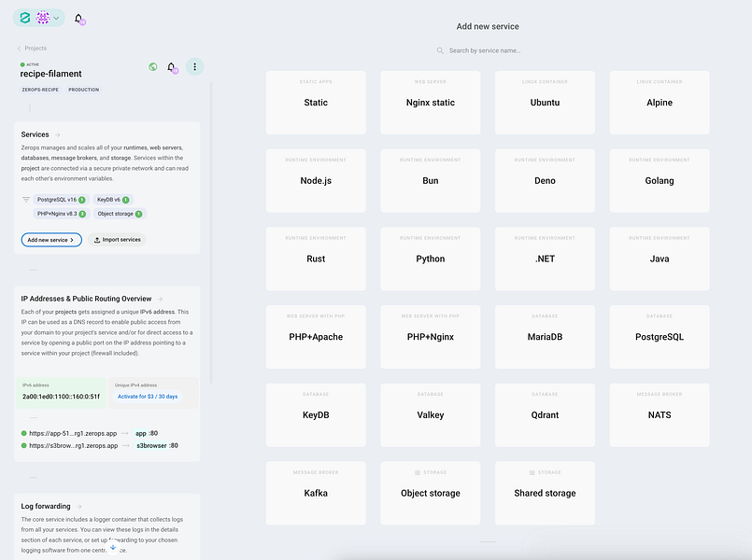The image size is (752, 560).
Task: Click the Import services upload icon button
Action: (117, 240)
